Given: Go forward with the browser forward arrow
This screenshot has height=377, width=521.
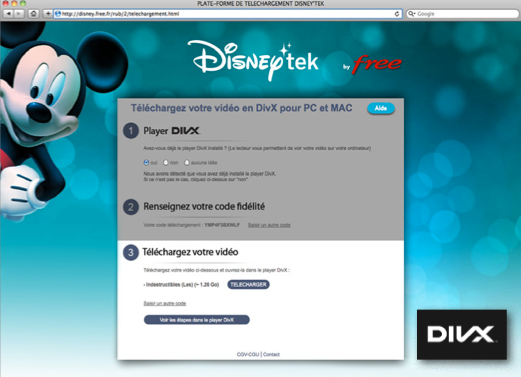Looking at the screenshot, I should tap(19, 14).
